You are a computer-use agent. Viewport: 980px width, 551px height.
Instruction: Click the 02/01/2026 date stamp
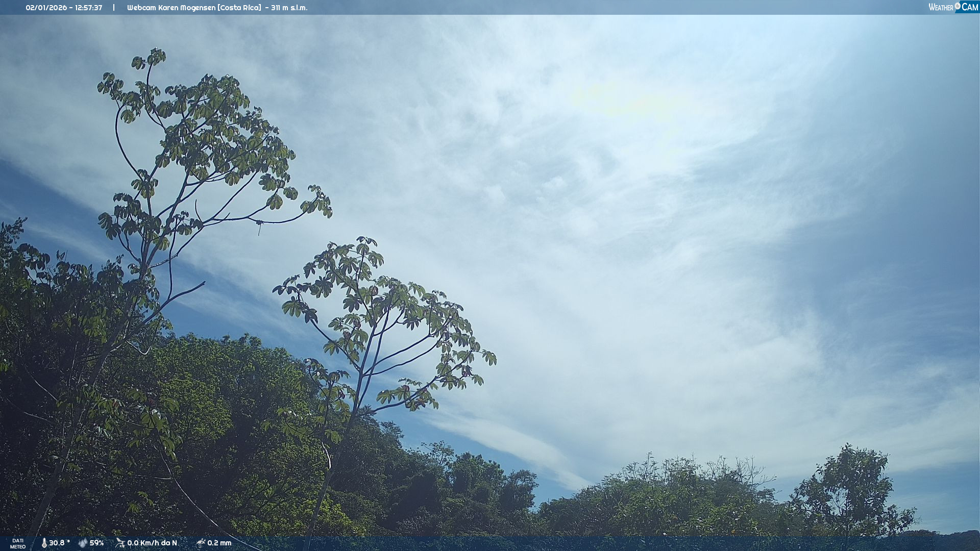[46, 8]
